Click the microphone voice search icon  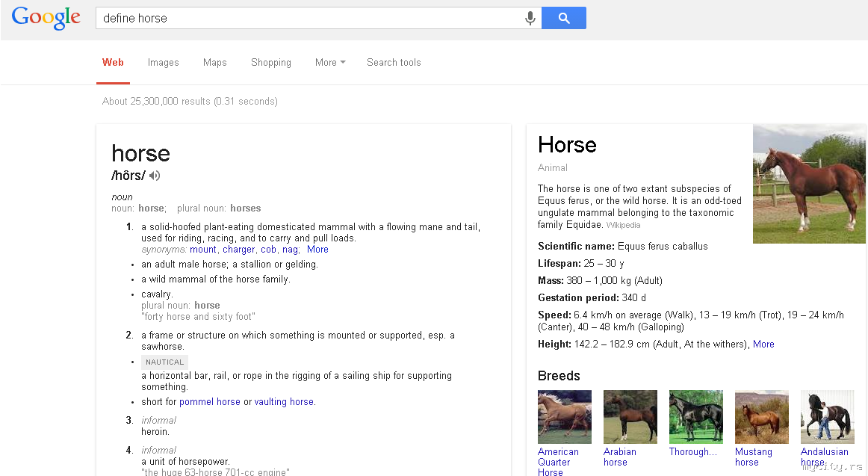[530, 18]
